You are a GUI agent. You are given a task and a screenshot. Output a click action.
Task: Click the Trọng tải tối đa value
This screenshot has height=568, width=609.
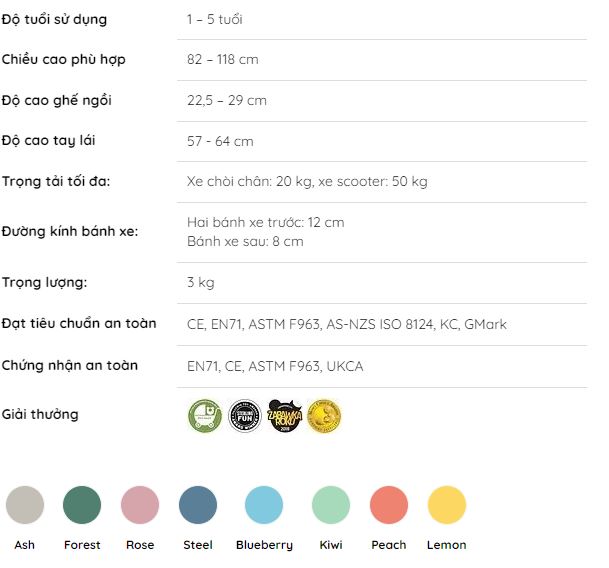point(307,182)
